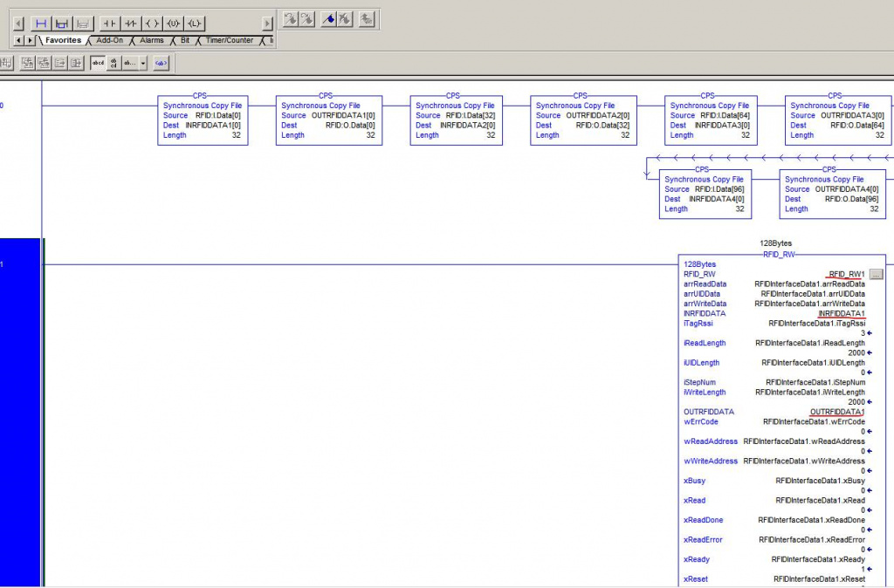Image resolution: width=894 pixels, height=588 pixels.
Task: Select the wWriteAddress parameter label
Action: 711,461
